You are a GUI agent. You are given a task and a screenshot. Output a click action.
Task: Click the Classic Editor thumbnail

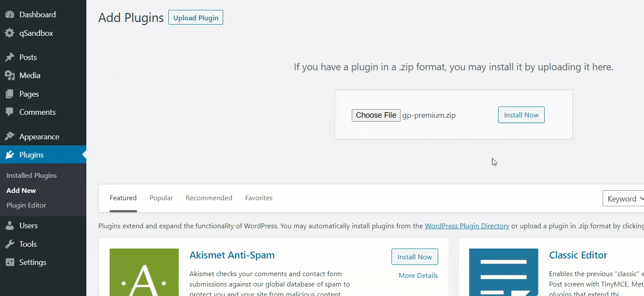(504, 272)
